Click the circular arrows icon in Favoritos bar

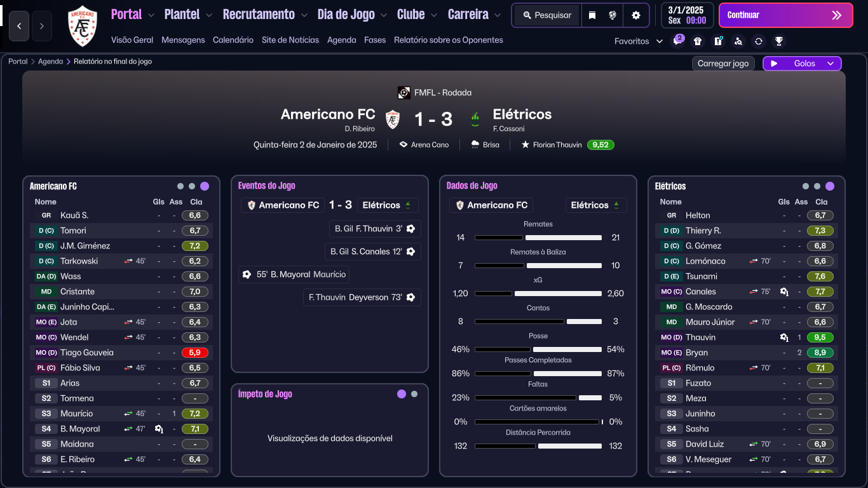click(x=758, y=41)
